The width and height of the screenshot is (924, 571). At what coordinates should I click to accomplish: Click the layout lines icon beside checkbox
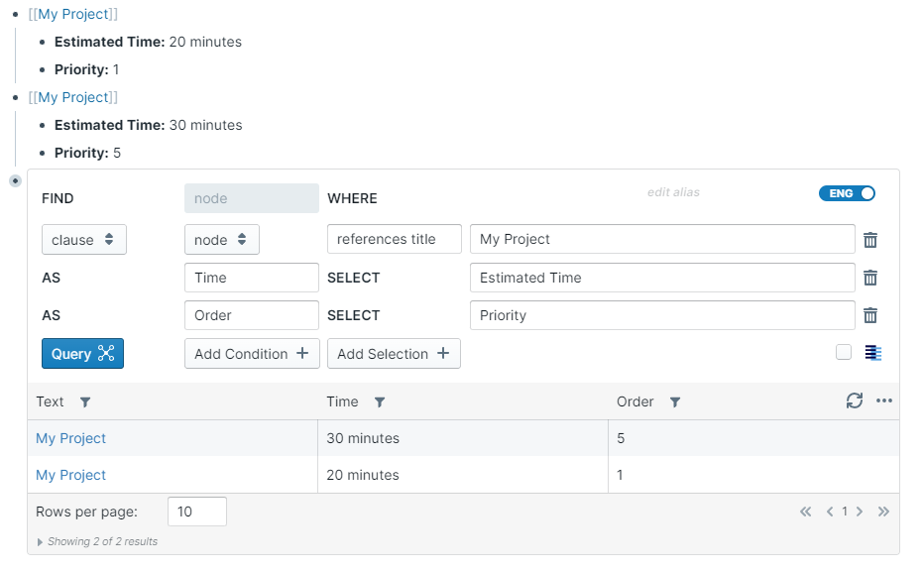click(873, 353)
